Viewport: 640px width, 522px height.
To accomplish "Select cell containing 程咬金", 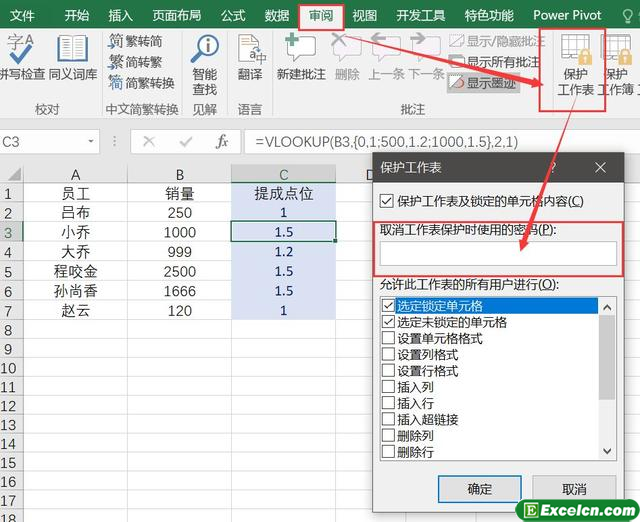I will pyautogui.click(x=76, y=271).
